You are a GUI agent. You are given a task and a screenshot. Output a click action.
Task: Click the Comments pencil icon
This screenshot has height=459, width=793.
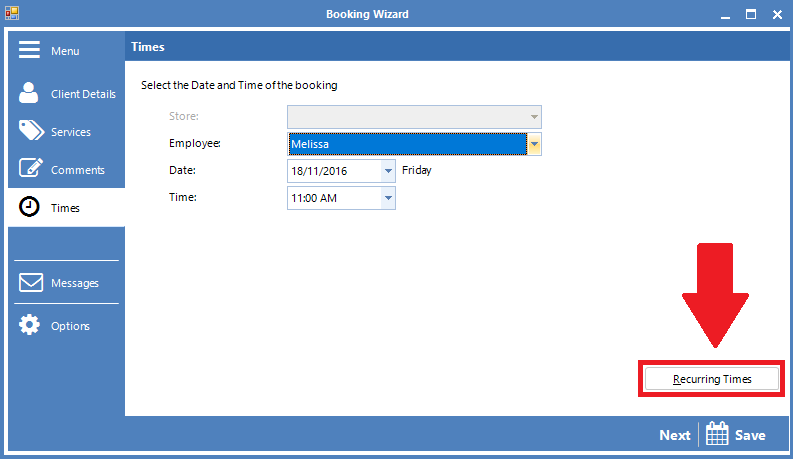pyautogui.click(x=31, y=169)
